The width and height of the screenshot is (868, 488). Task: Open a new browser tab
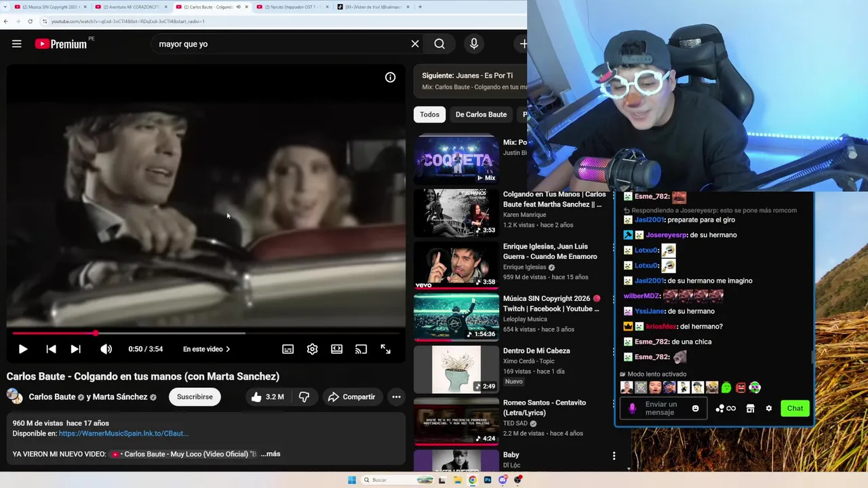420,7
